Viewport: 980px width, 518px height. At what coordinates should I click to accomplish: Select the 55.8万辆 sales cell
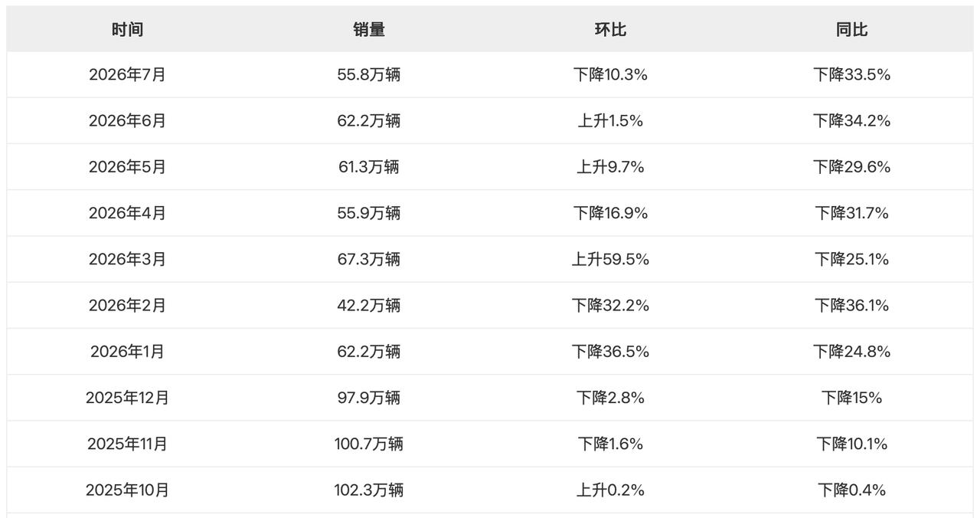pyautogui.click(x=368, y=75)
